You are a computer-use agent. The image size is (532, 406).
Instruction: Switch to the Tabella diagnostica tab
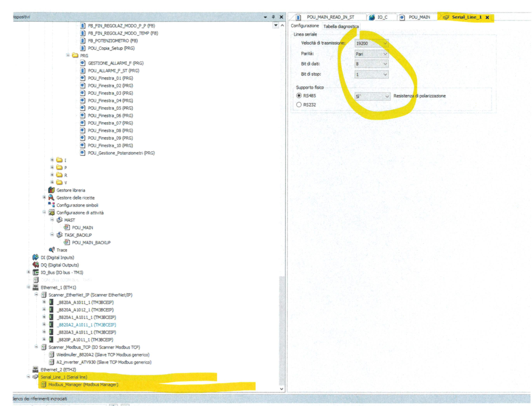341,26
